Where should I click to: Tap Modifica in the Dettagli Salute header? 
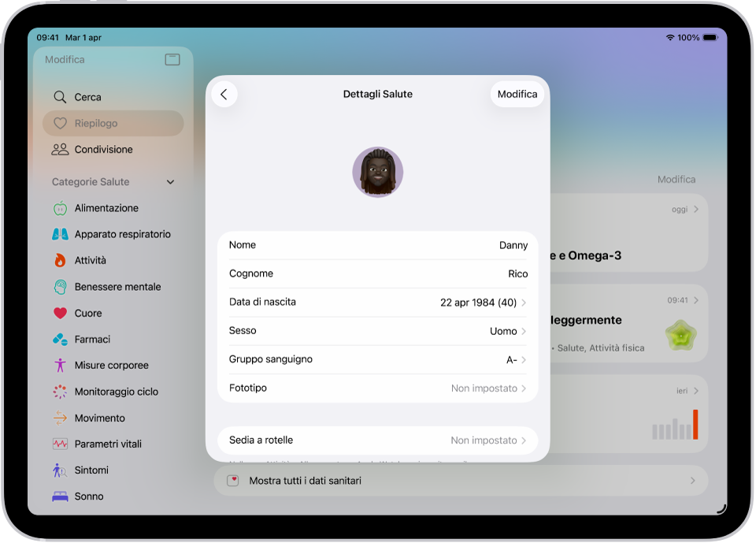click(517, 94)
